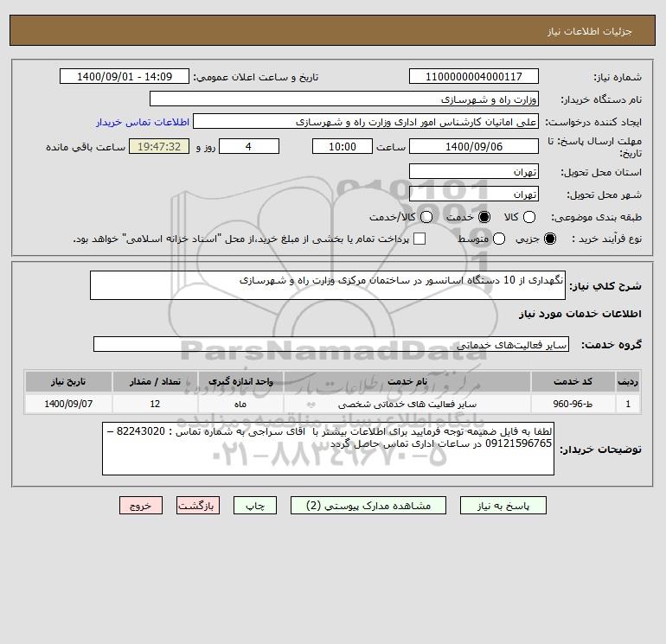Click the تعداد / مقدار column header
Image resolution: width=666 pixels, height=644 pixels.
155,381
